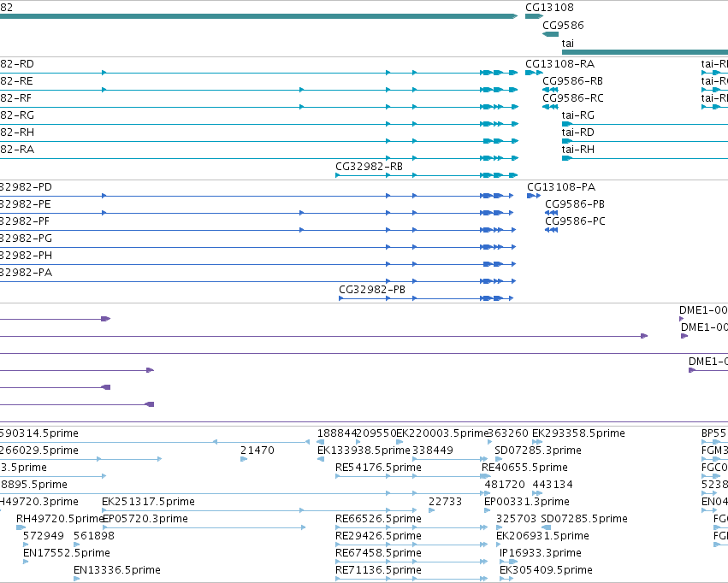Select the CG9586 gene label
This screenshot has height=583, width=728.
coord(563,26)
